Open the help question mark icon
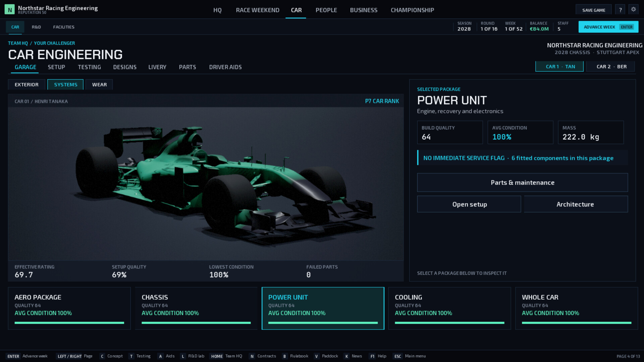 tap(620, 10)
